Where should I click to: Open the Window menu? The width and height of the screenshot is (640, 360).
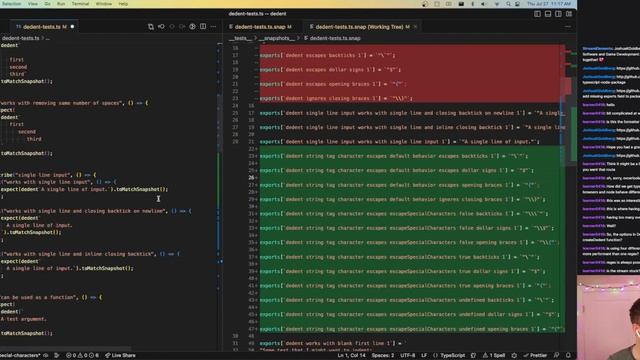[x=104, y=4]
